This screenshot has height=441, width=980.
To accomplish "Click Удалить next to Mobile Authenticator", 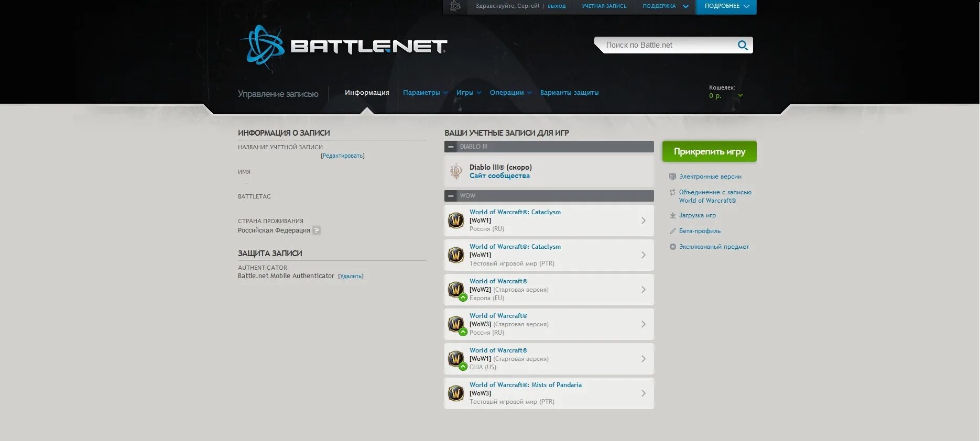I will pyautogui.click(x=351, y=276).
